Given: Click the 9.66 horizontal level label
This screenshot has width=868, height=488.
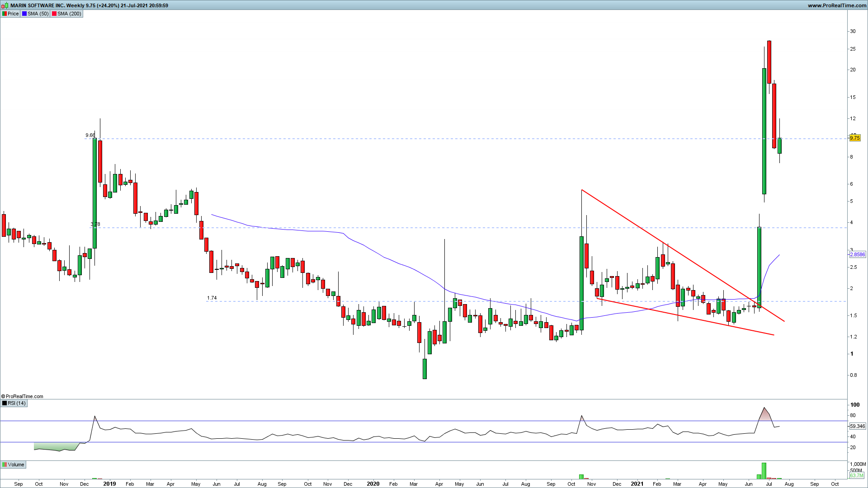Looking at the screenshot, I should (x=90, y=135).
